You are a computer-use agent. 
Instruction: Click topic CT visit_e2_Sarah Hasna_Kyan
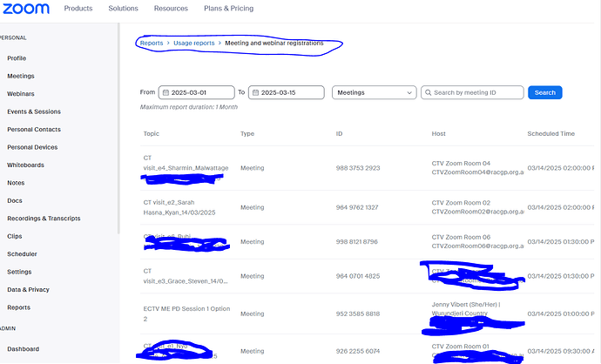179,207
